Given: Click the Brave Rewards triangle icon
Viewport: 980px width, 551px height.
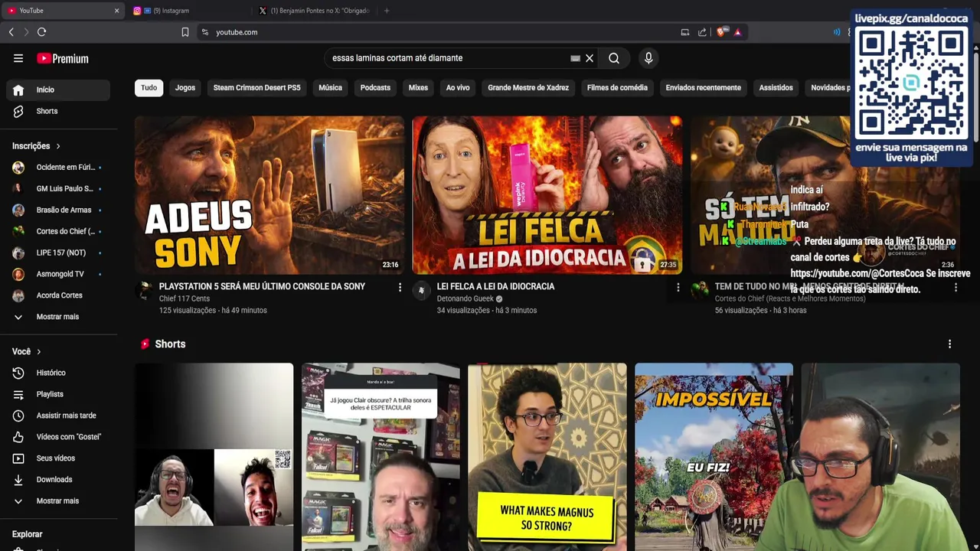Looking at the screenshot, I should tap(737, 32).
